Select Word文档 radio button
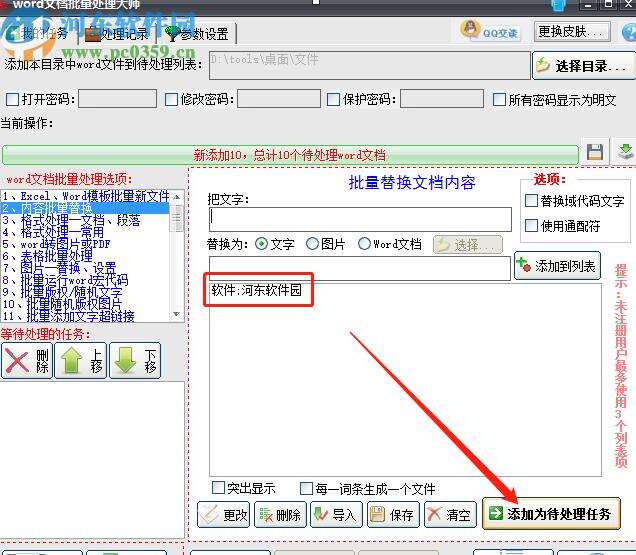The width and height of the screenshot is (636, 555). [364, 244]
